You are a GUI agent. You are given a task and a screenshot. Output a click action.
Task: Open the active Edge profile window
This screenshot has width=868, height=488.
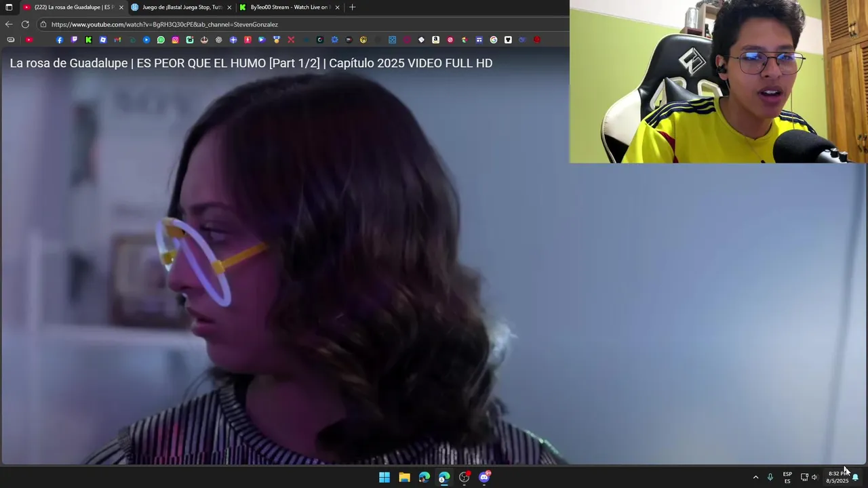(x=443, y=477)
